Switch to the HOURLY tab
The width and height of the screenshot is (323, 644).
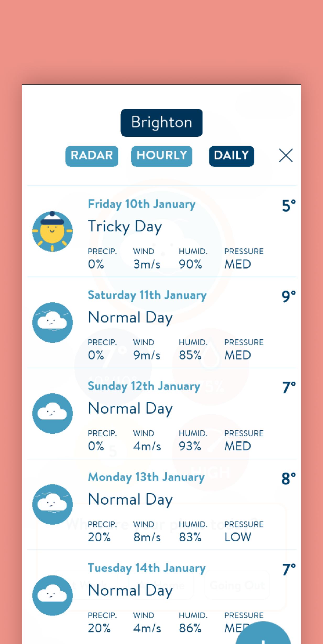[161, 156]
